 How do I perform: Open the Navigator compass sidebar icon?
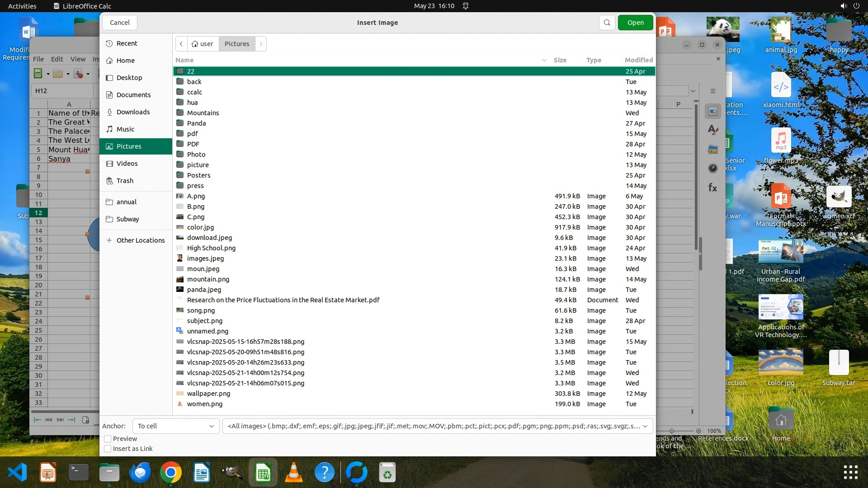click(713, 168)
